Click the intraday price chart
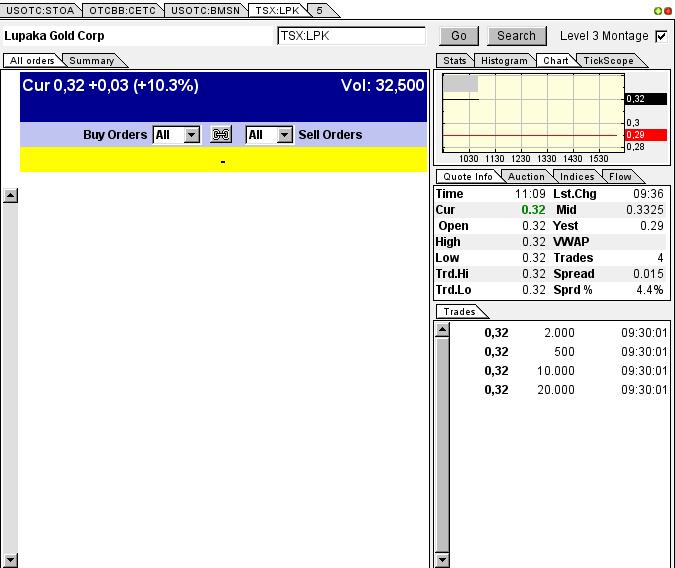Screen dimensions: 675x568 533,113
